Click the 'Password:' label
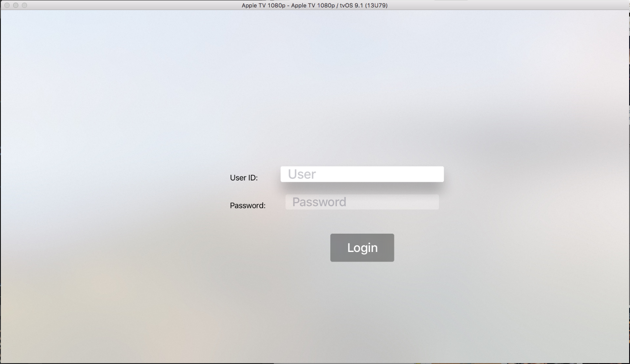 point(247,205)
